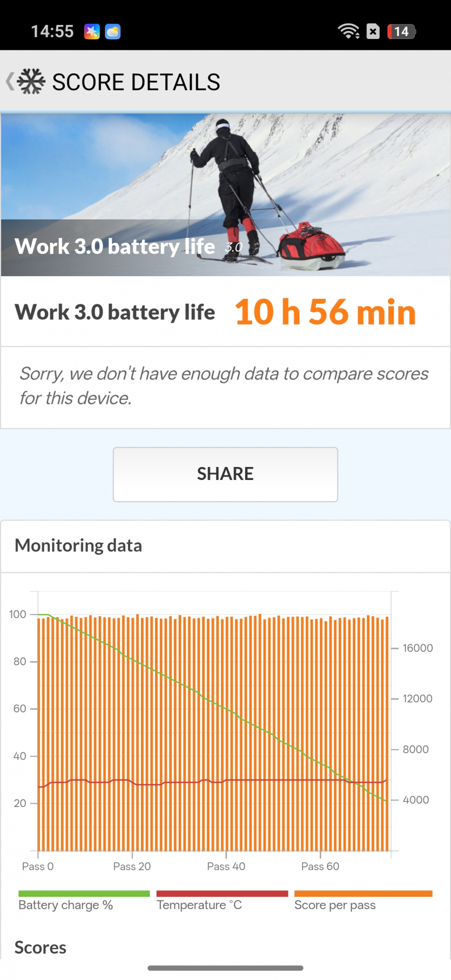451x980 pixels.
Task: Tap the PCMark snowflake logo icon
Action: [x=31, y=82]
